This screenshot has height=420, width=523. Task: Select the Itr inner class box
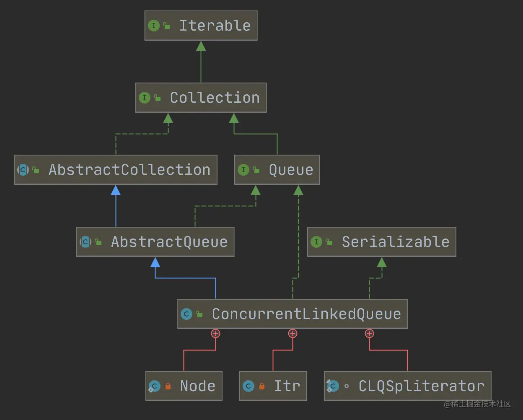(273, 386)
